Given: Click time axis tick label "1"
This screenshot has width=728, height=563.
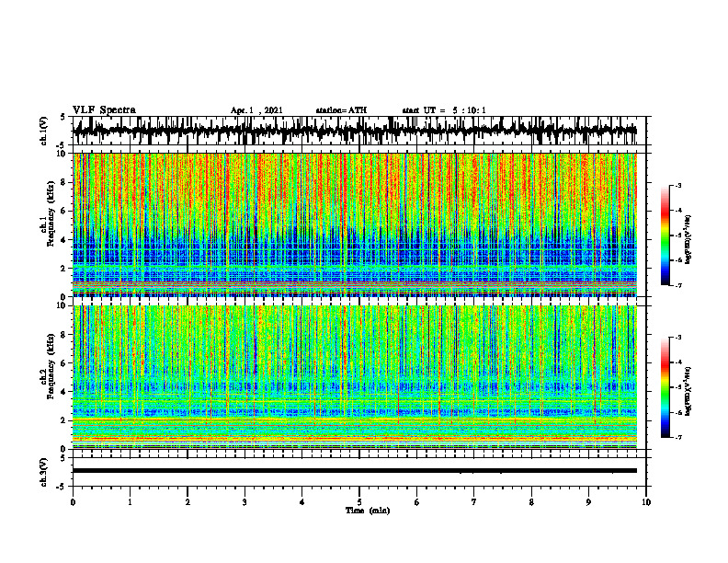Looking at the screenshot, I should (x=130, y=502).
